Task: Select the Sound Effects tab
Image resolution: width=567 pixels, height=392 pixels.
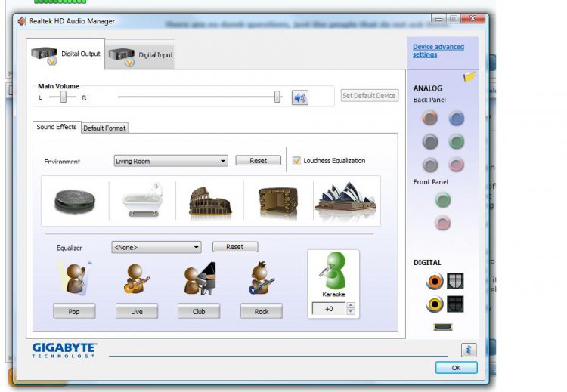Action: [x=57, y=127]
